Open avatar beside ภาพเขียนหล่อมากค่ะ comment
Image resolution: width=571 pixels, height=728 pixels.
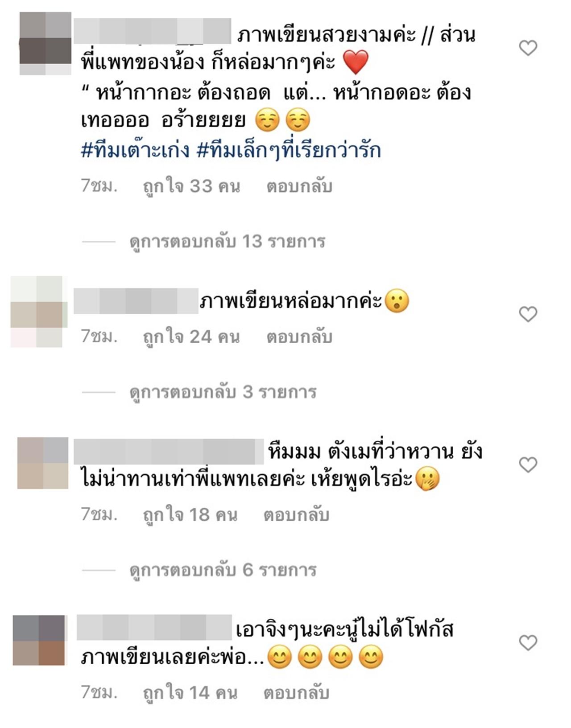(39, 312)
